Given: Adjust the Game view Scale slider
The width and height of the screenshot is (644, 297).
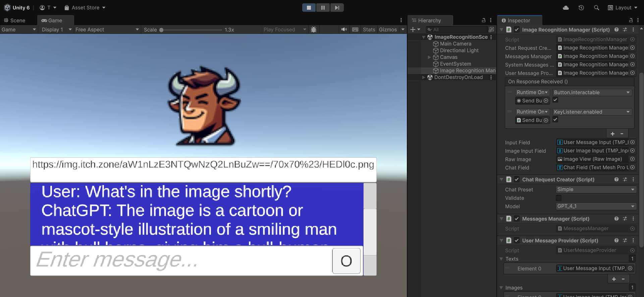Looking at the screenshot, I should pos(162,30).
